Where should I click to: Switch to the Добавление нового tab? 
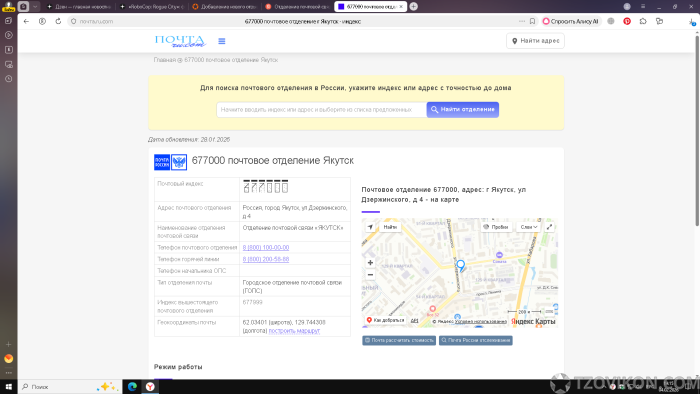224,7
